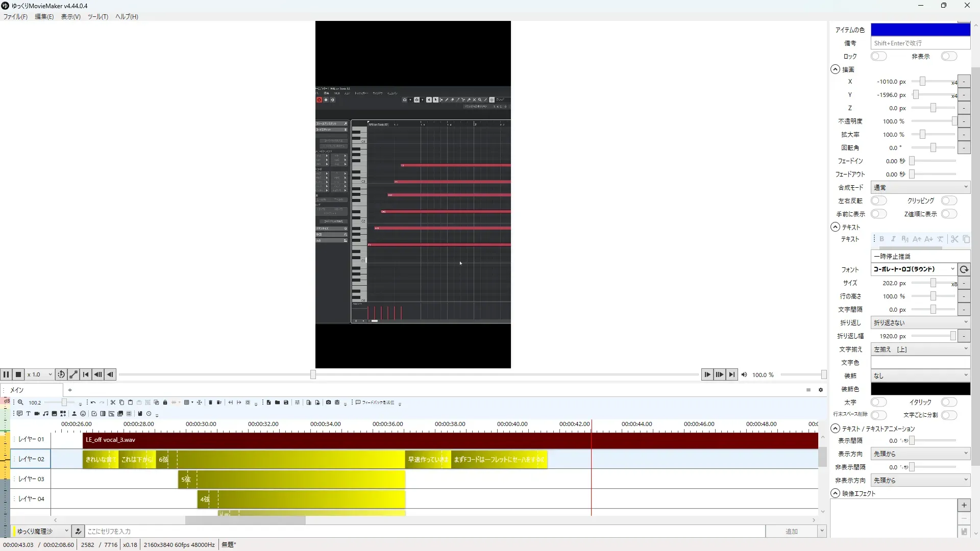Toggle the 非表示 (hide) switch
Image resolution: width=980 pixels, height=551 pixels.
coord(948,56)
